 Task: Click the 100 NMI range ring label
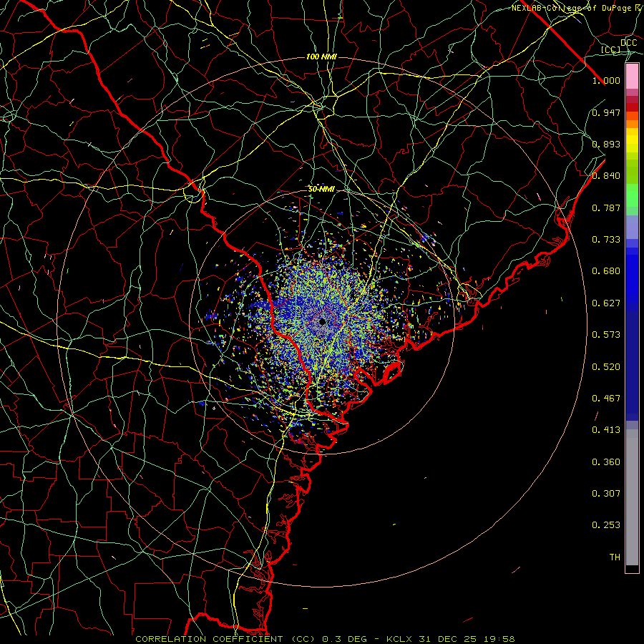pyautogui.click(x=321, y=57)
